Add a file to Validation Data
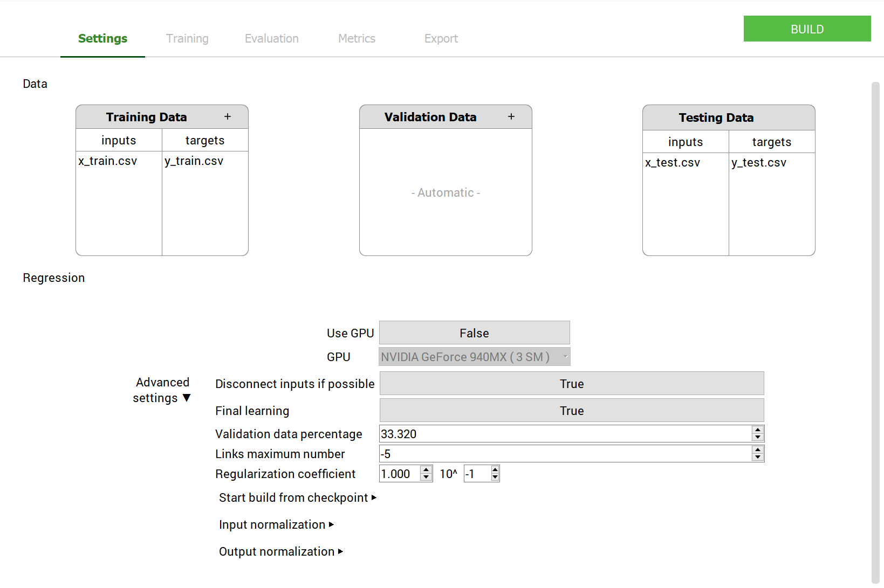 click(511, 116)
